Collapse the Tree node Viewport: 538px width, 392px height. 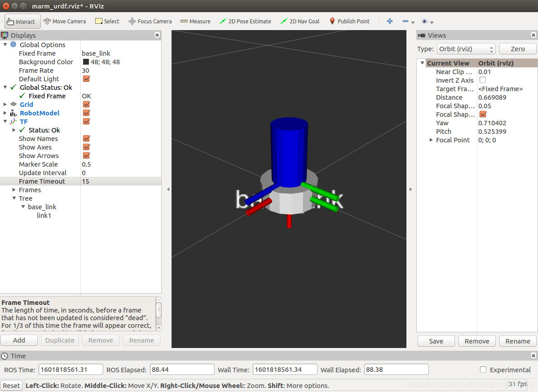[14, 198]
